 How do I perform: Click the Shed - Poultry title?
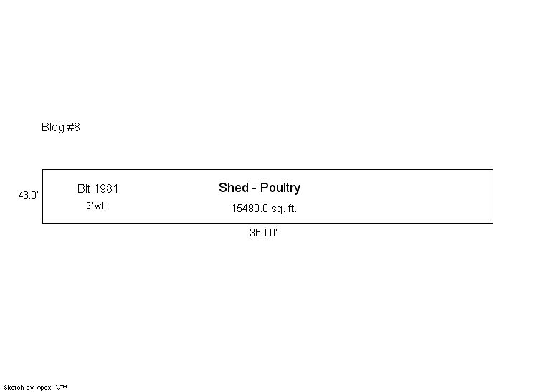point(260,188)
